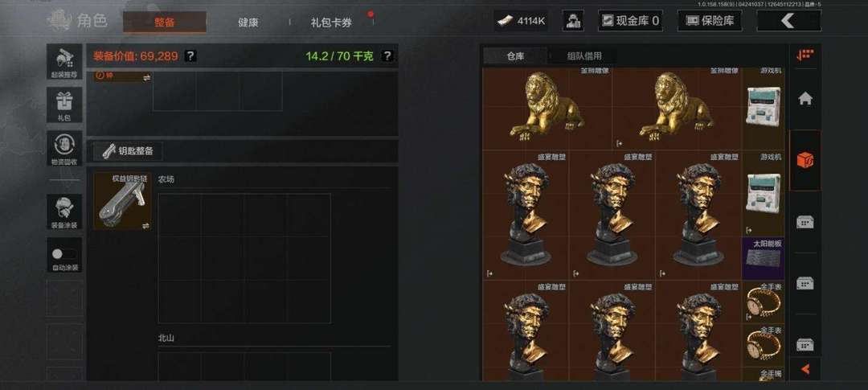This screenshot has width=868, height=390.
Task: Open the 装备涂装 equipment skin icon
Action: [65, 211]
